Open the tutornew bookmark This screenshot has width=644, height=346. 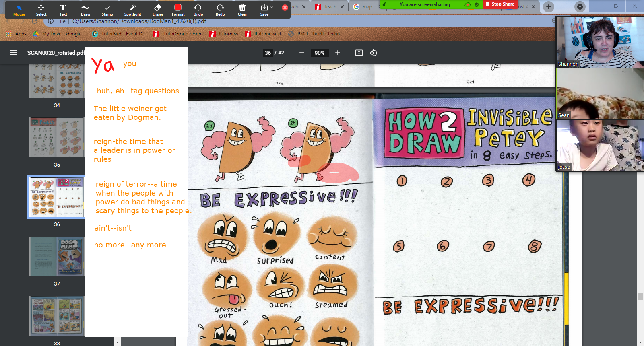224,34
